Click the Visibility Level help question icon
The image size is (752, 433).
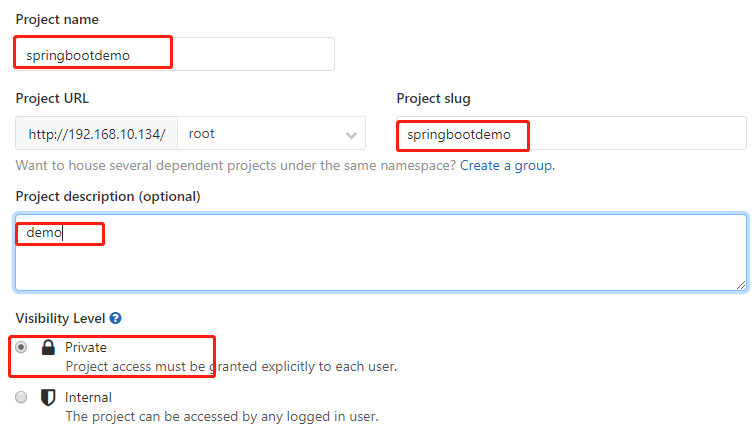[x=116, y=318]
